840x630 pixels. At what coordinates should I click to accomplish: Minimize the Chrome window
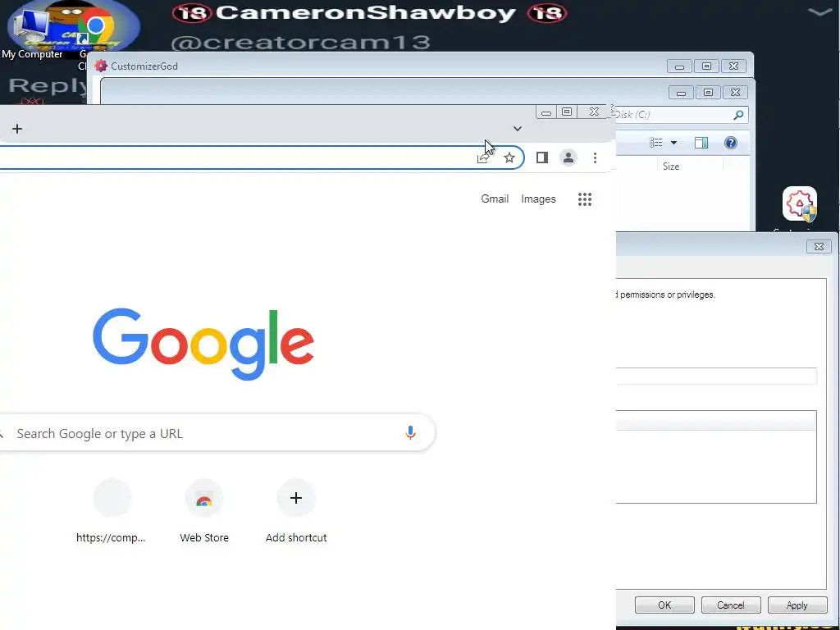[546, 112]
